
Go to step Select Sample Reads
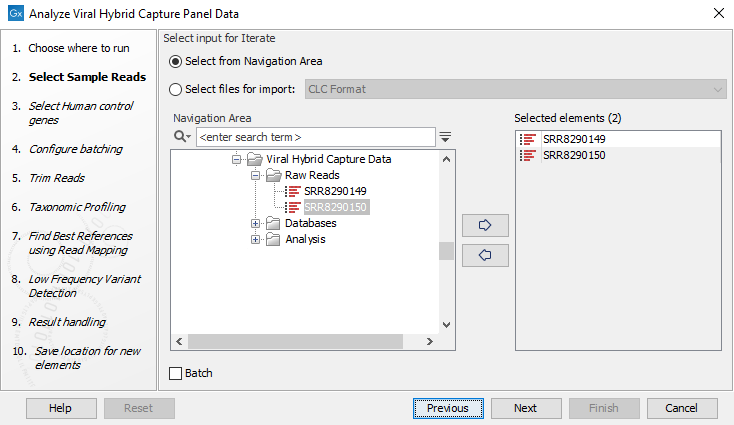click(x=87, y=77)
